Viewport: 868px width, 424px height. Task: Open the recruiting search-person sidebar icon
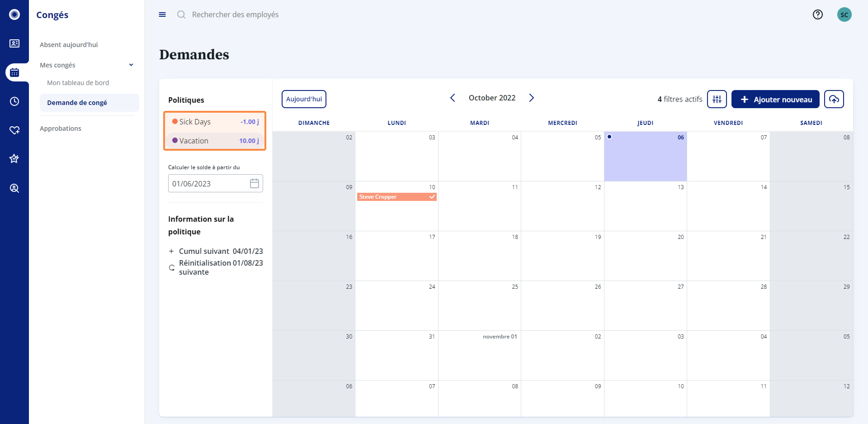point(14,188)
